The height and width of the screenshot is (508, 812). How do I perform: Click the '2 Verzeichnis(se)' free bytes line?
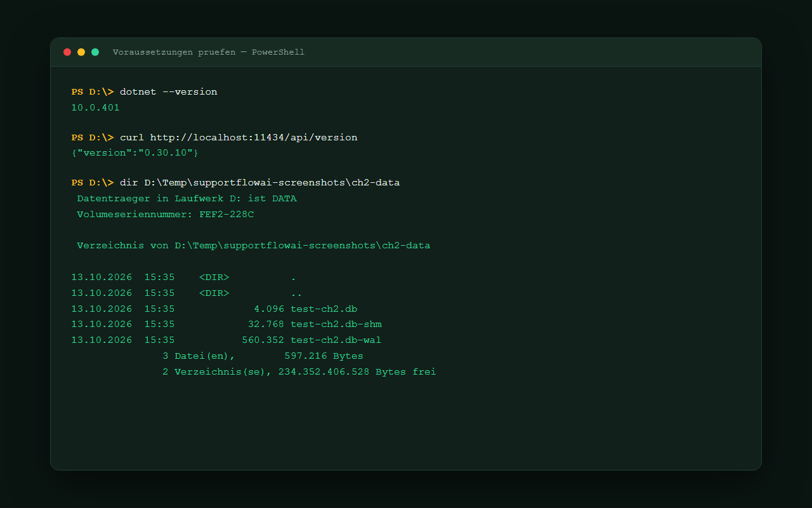click(299, 372)
